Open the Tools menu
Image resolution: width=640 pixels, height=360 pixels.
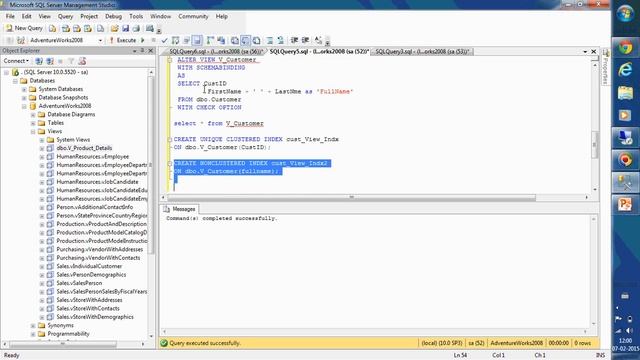click(x=136, y=16)
